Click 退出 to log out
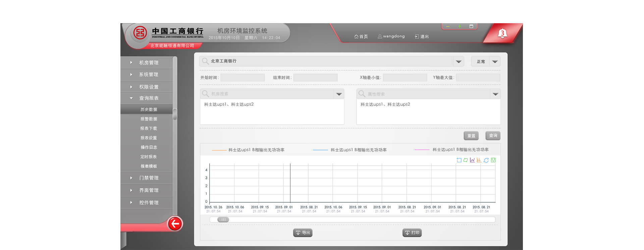This screenshot has height=250, width=644. pyautogui.click(x=422, y=37)
